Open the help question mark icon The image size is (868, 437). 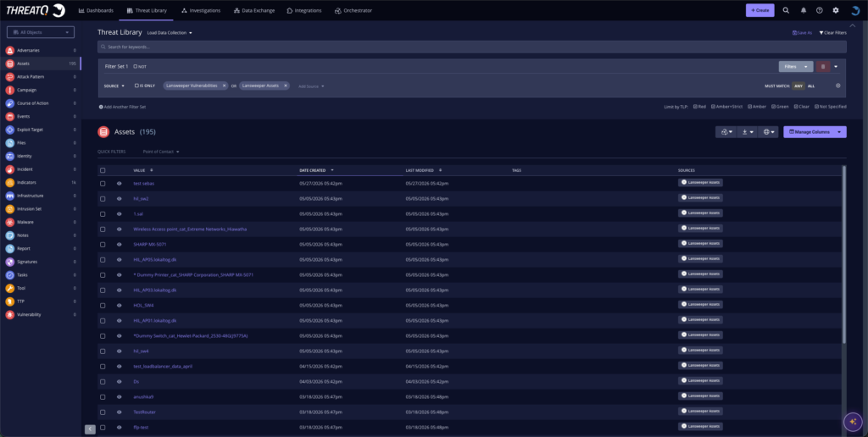(820, 10)
